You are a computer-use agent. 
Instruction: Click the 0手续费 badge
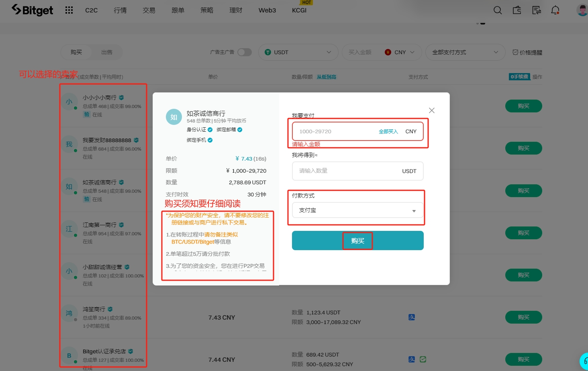[520, 77]
